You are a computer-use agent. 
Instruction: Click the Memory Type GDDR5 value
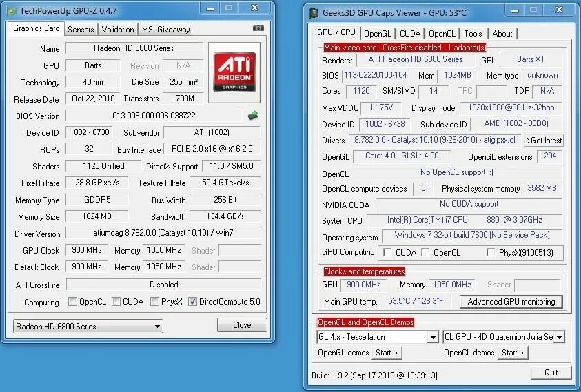(x=97, y=200)
